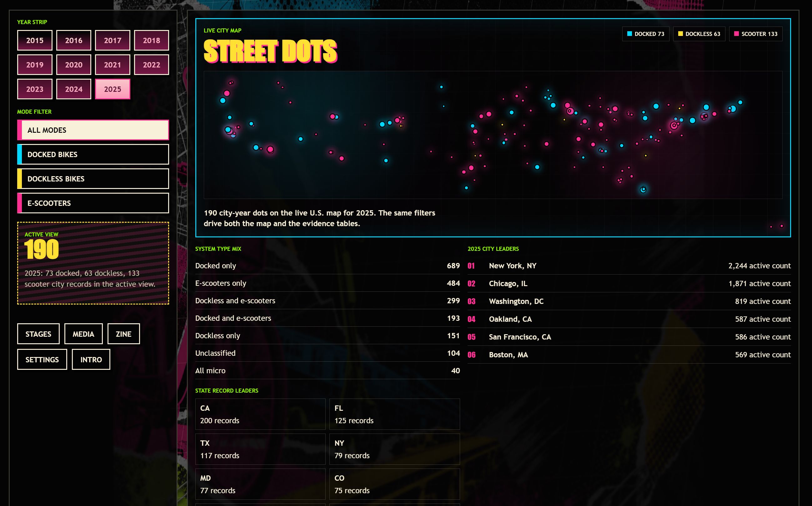Open the Media section
Viewport: 812px width, 506px height.
pos(83,334)
